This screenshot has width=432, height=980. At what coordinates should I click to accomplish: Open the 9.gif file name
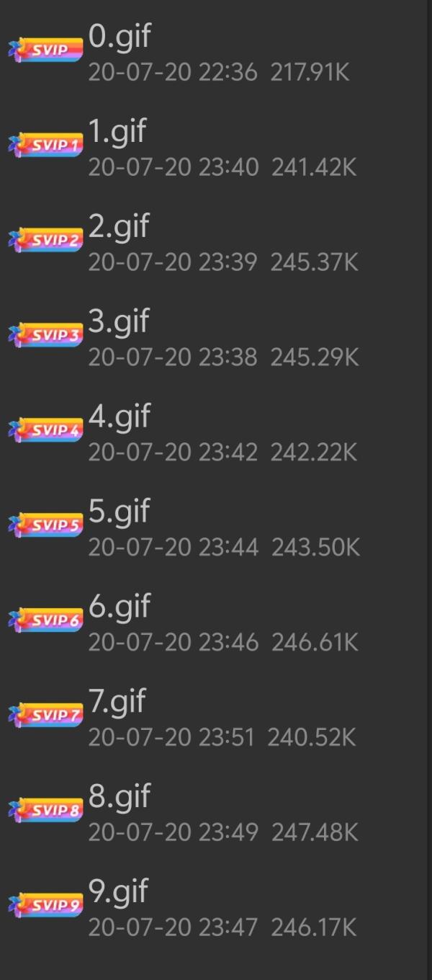(x=119, y=892)
